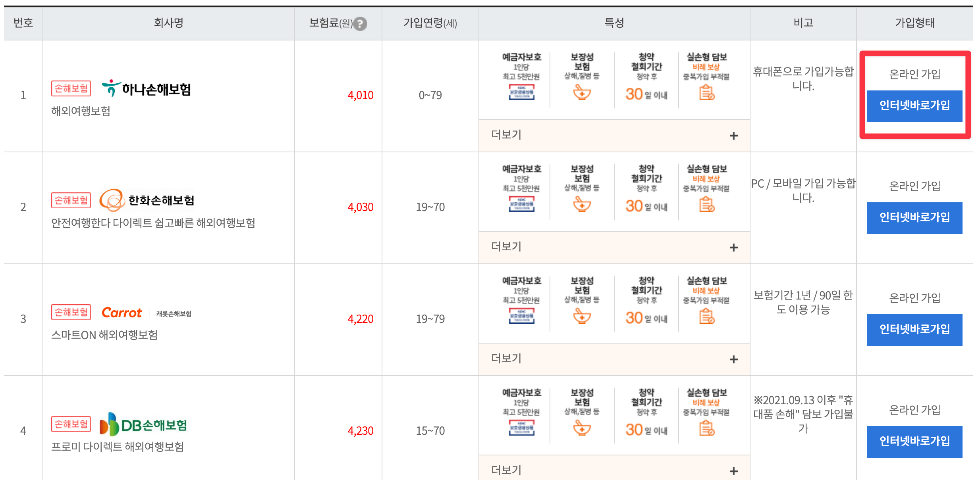Click 손해보험 tag in DB row

tap(71, 424)
